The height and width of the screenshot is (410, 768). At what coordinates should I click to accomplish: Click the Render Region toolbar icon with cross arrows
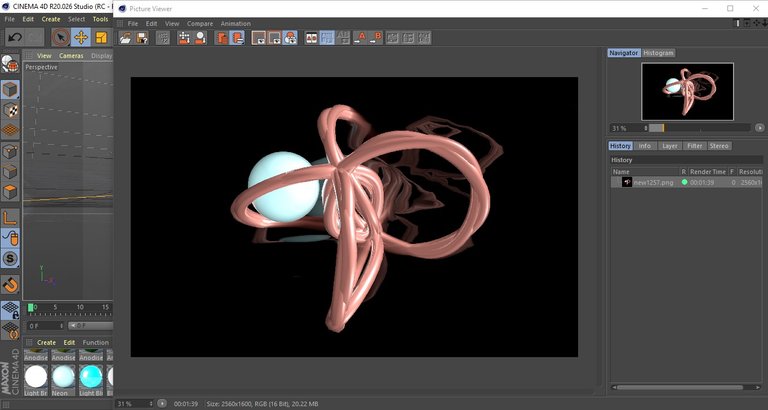click(x=184, y=38)
